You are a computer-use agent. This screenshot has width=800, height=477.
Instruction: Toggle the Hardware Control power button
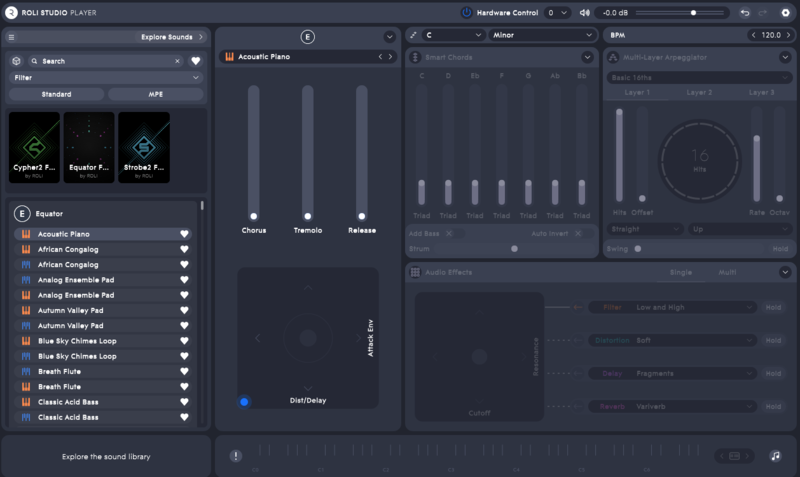coord(466,13)
